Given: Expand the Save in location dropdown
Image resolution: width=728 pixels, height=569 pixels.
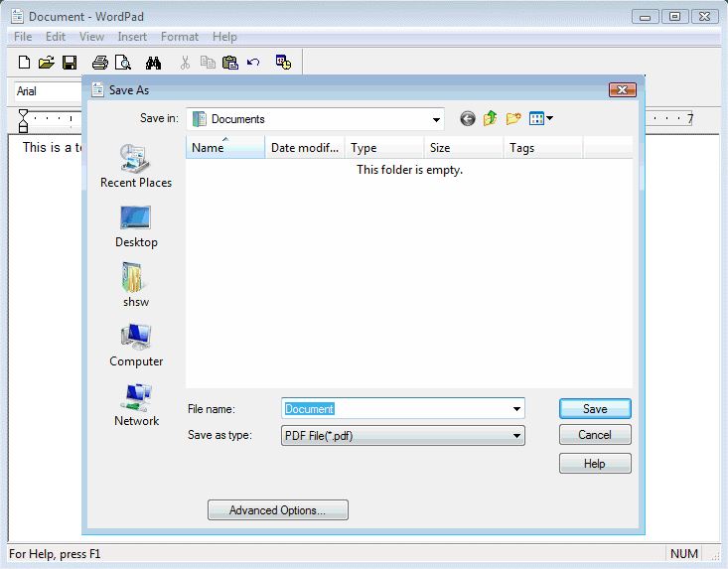Looking at the screenshot, I should point(436,120).
